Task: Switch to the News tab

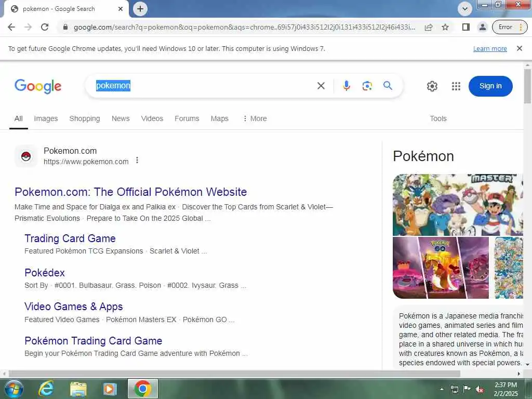Action: (121, 118)
